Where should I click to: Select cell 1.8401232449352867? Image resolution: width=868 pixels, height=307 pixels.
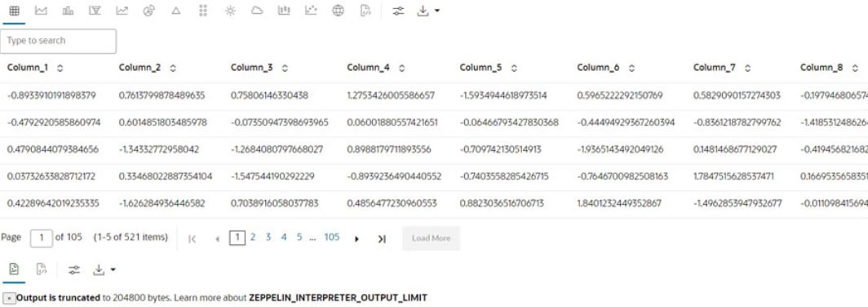pos(619,203)
